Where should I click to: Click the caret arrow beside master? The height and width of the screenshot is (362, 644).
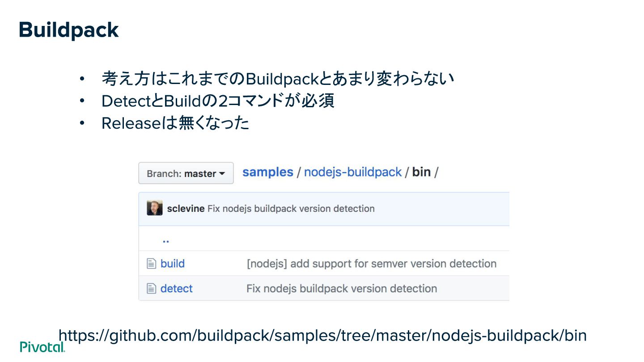coord(222,174)
